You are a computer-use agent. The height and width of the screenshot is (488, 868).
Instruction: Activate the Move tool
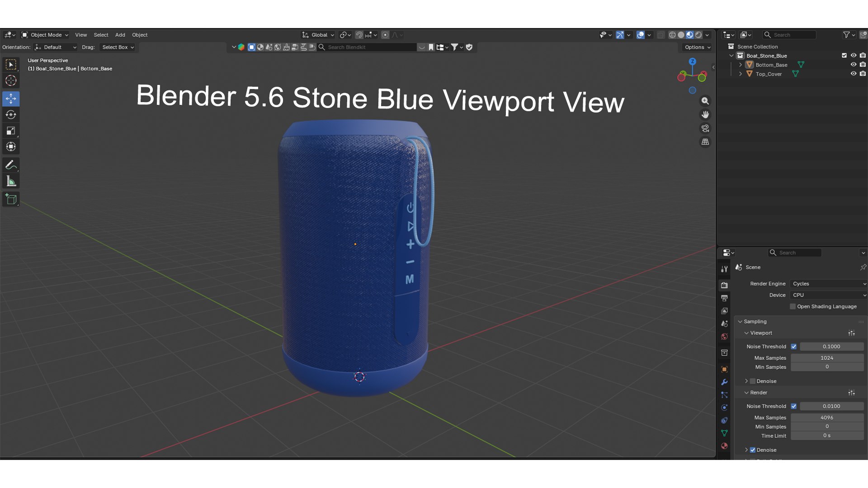pos(11,99)
